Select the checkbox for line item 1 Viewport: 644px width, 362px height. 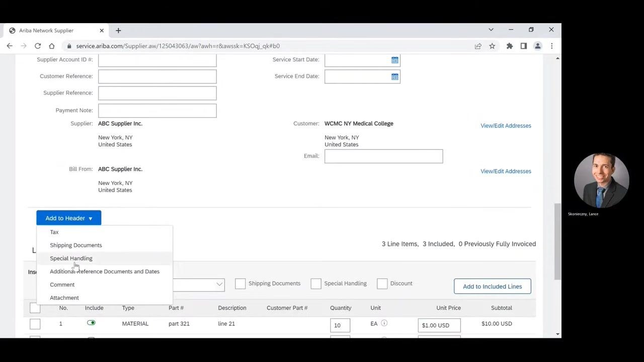[x=35, y=324]
